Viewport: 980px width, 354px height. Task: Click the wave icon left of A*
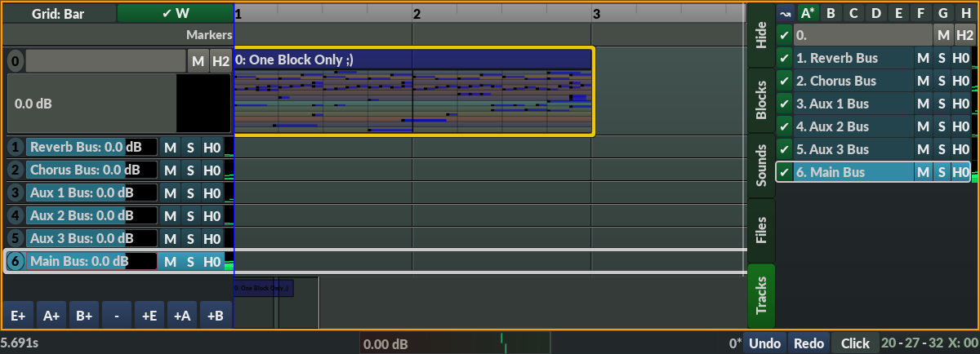[786, 13]
